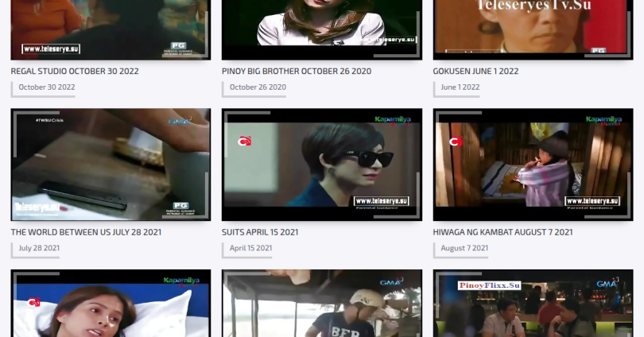
Task: Select thumbnail of man wearing a helmet
Action: pos(322,304)
